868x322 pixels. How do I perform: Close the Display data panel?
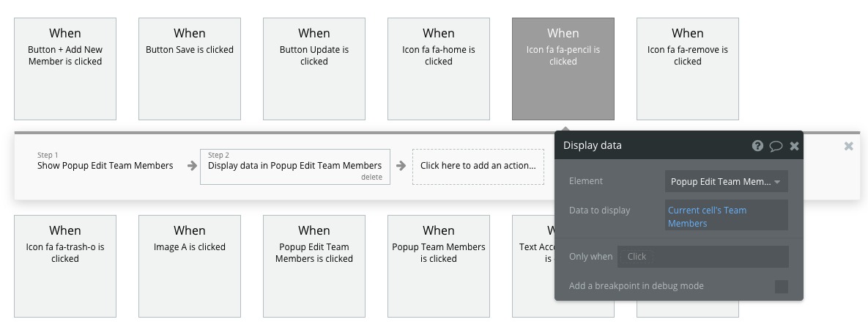(794, 146)
